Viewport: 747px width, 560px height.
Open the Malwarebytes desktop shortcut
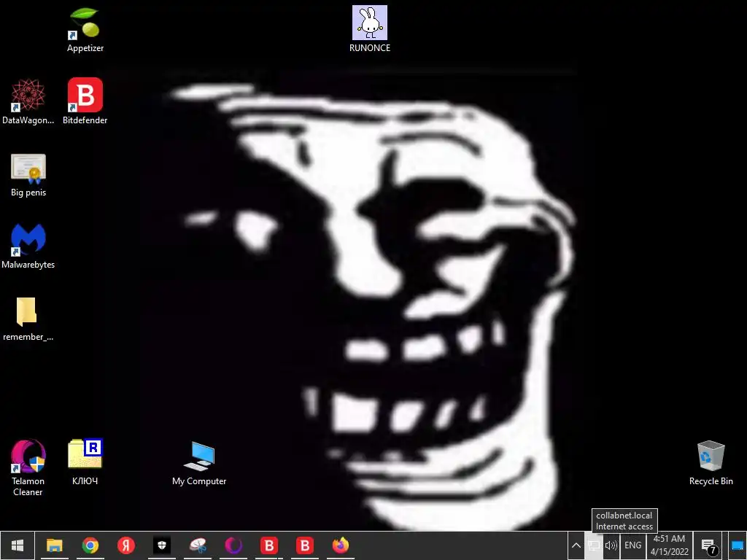coord(28,246)
